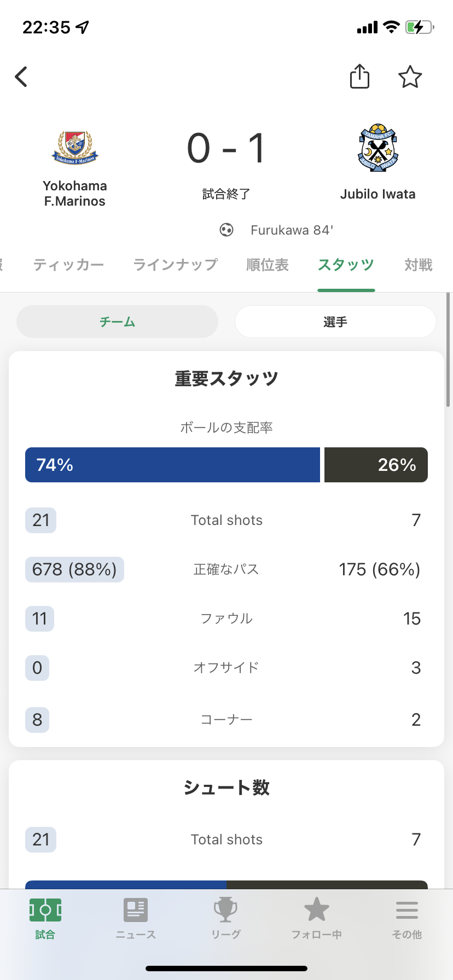Tap the goal ball icon beside Furukawa

coord(226,230)
